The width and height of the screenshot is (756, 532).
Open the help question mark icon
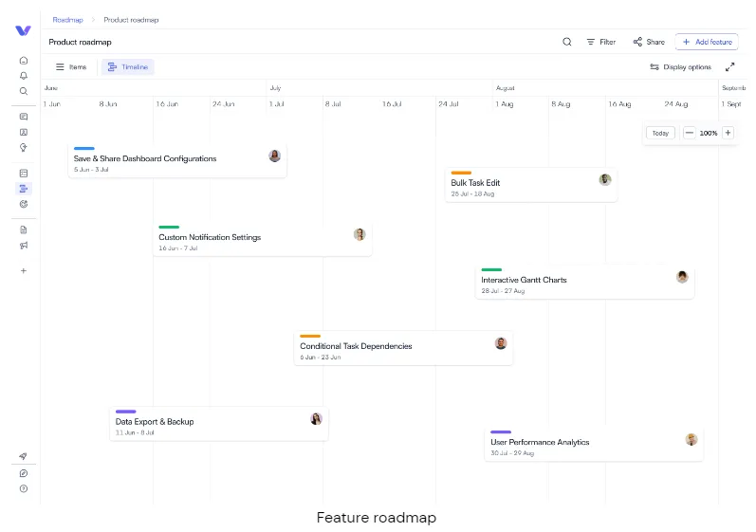(23, 488)
